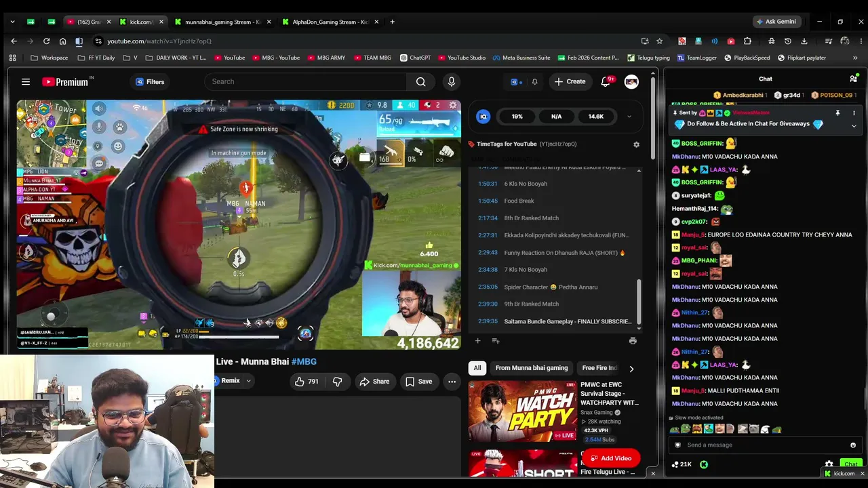Image resolution: width=868 pixels, height=488 pixels.
Task: Toggle Chrome side panel split view icon
Action: (x=79, y=41)
